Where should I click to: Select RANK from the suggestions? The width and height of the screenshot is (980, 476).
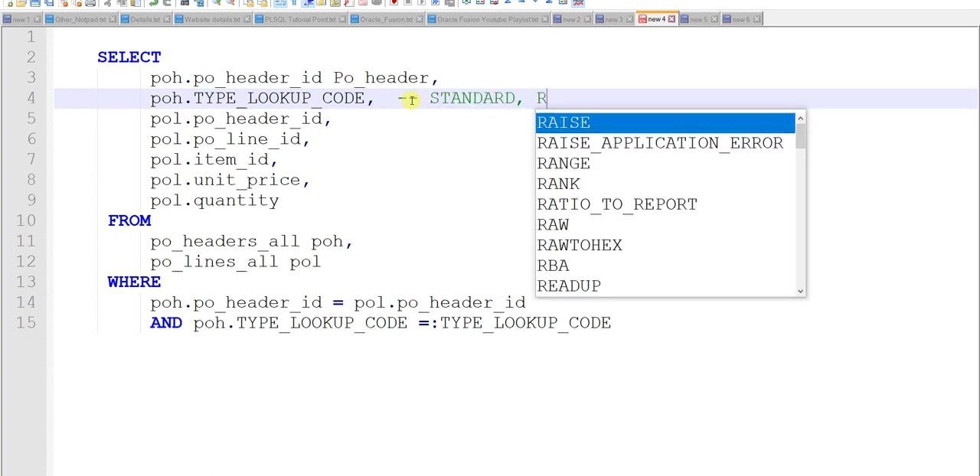(665, 184)
